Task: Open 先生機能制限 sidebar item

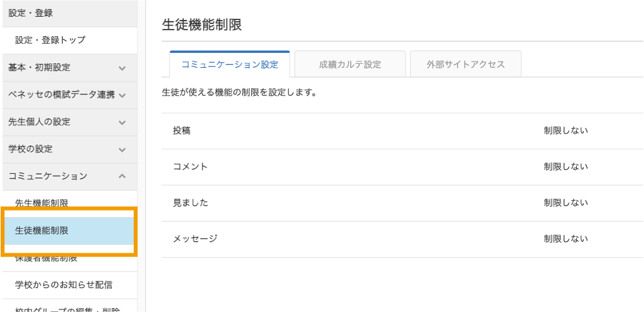Action: pyautogui.click(x=41, y=203)
